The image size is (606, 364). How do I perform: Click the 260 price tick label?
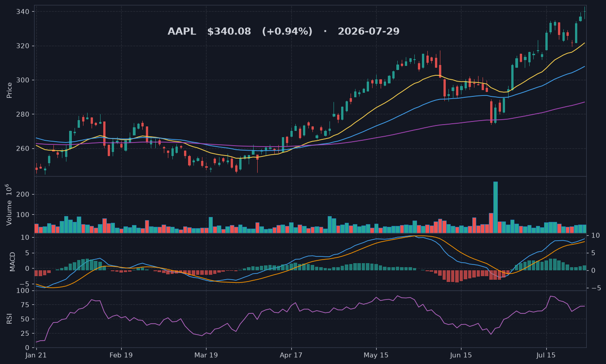tap(23, 148)
